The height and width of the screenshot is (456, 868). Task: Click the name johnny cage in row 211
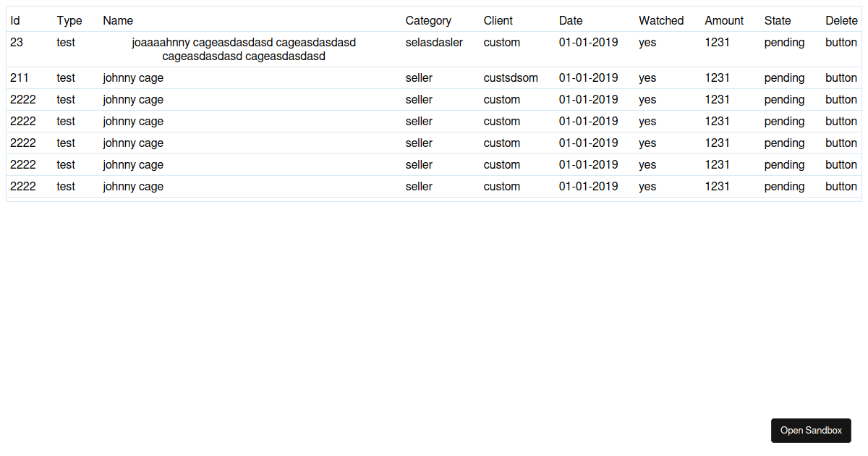point(133,77)
